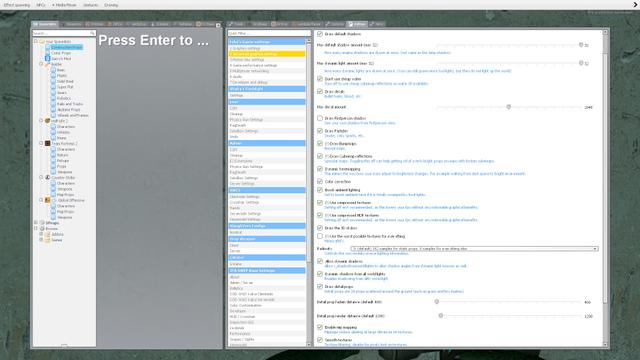Viewport: 640px width, 360px height.
Task: Click the Global Offensive game icon
Action: (x=47, y=200)
